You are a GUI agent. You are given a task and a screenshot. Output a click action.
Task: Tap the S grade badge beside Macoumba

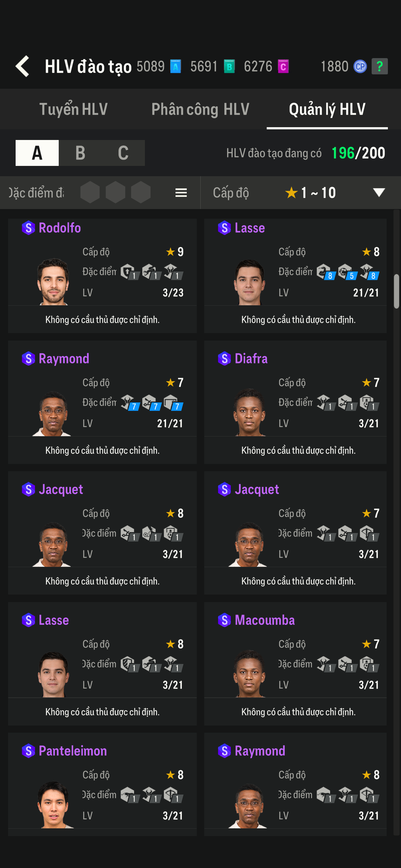tap(224, 620)
